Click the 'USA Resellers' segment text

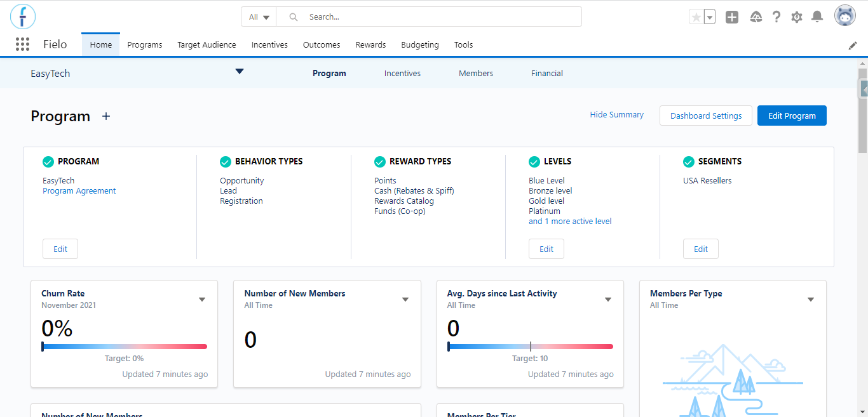pos(707,181)
